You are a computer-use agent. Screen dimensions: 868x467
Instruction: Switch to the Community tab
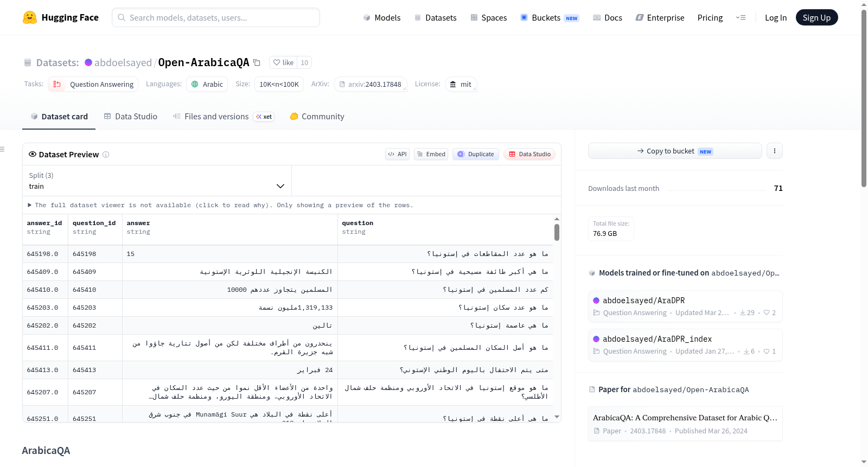[317, 117]
